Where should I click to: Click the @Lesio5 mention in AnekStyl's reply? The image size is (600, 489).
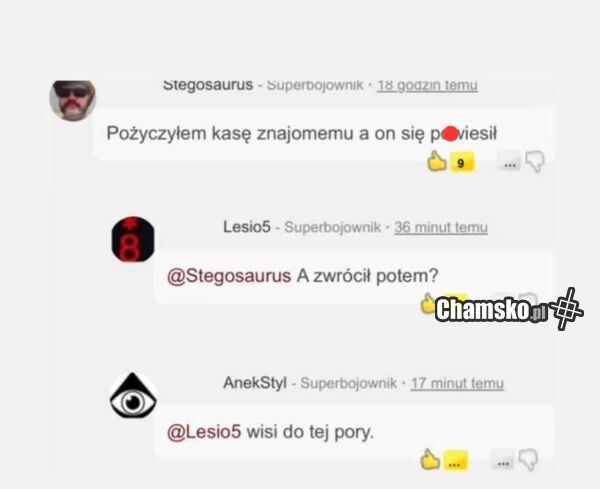pyautogui.click(x=204, y=432)
